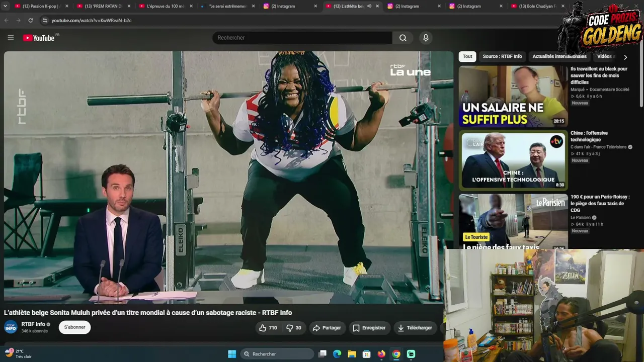
Task: Open the Windows Start menu
Action: [x=232, y=354]
